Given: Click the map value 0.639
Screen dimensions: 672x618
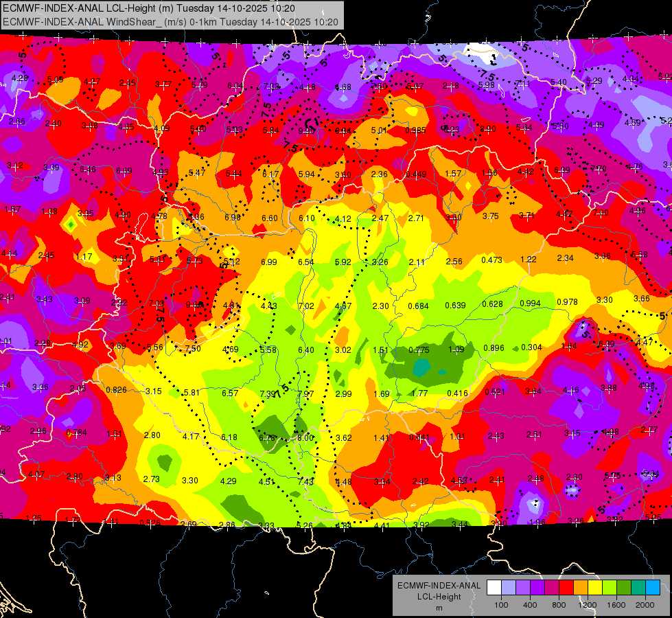Looking at the screenshot, I should (455, 306).
